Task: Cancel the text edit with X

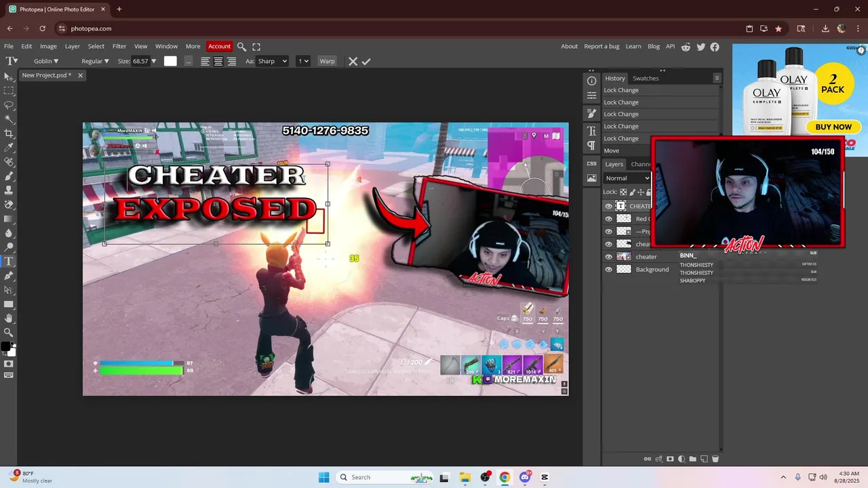Action: (x=353, y=61)
